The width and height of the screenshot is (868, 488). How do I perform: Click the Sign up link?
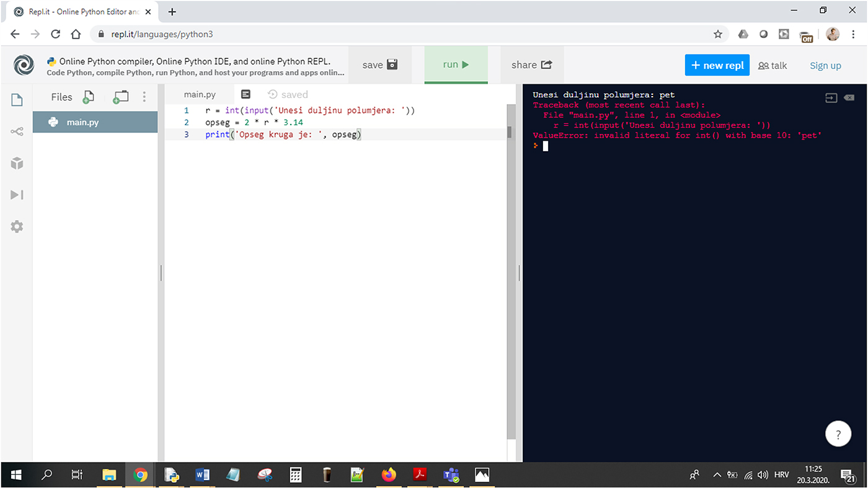click(825, 65)
